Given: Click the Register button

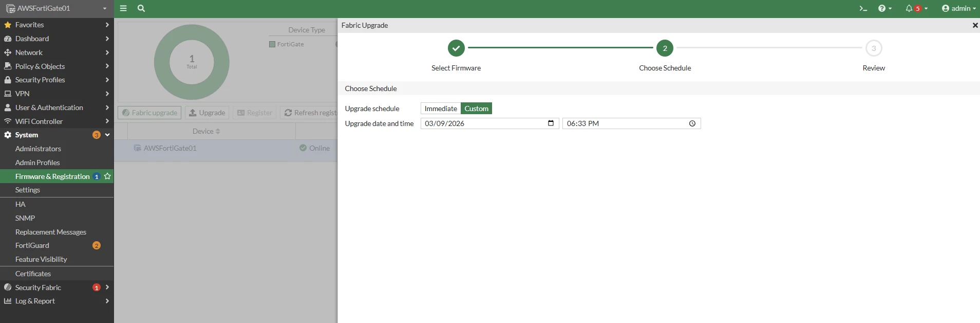Looking at the screenshot, I should pyautogui.click(x=255, y=113).
